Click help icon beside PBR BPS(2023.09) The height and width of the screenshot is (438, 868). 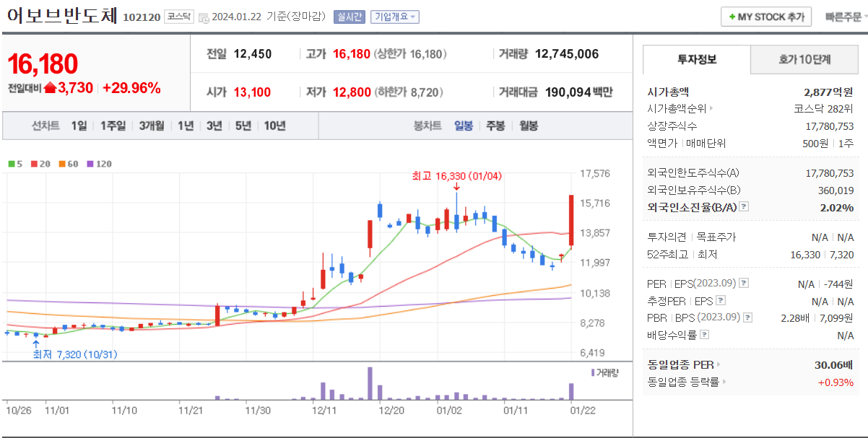click(x=748, y=317)
